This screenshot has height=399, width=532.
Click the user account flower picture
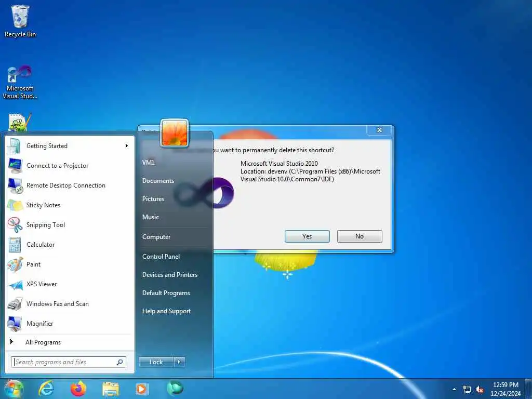(x=175, y=134)
